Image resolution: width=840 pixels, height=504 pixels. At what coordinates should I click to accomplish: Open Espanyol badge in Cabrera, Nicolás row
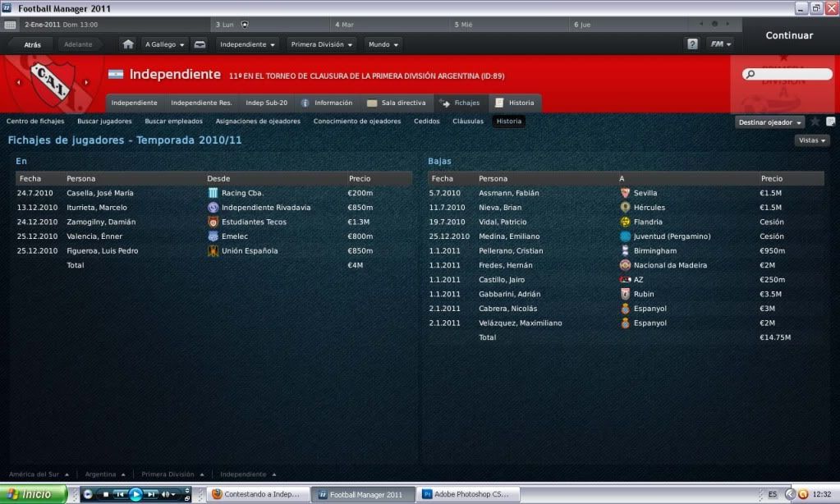[x=625, y=309]
